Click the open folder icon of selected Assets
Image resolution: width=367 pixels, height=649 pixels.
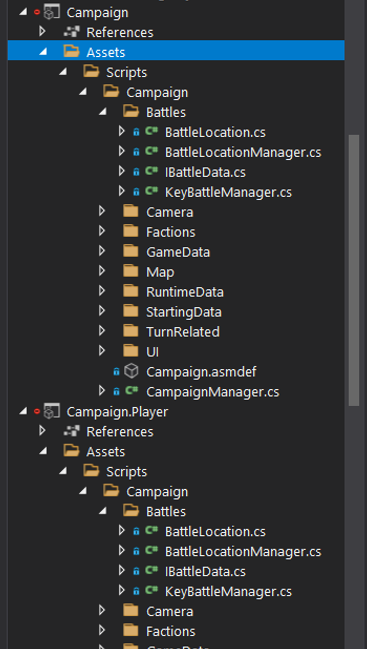[x=71, y=51]
